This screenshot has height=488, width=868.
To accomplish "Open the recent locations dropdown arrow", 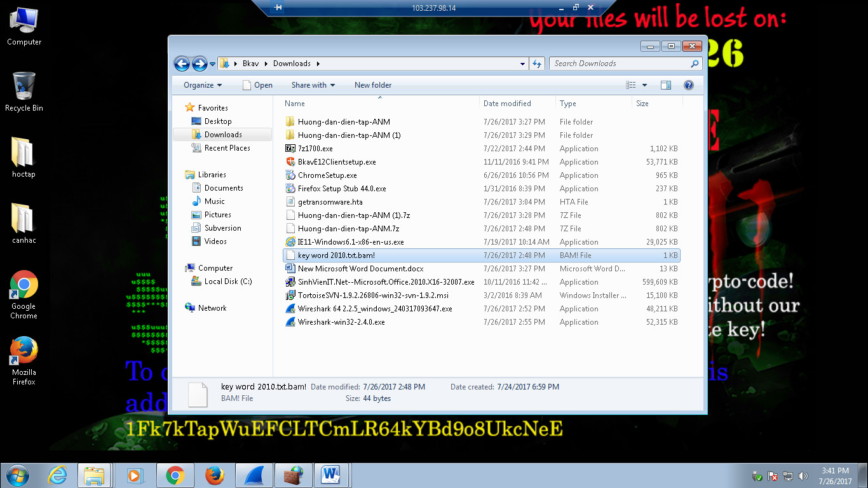I will [x=212, y=64].
